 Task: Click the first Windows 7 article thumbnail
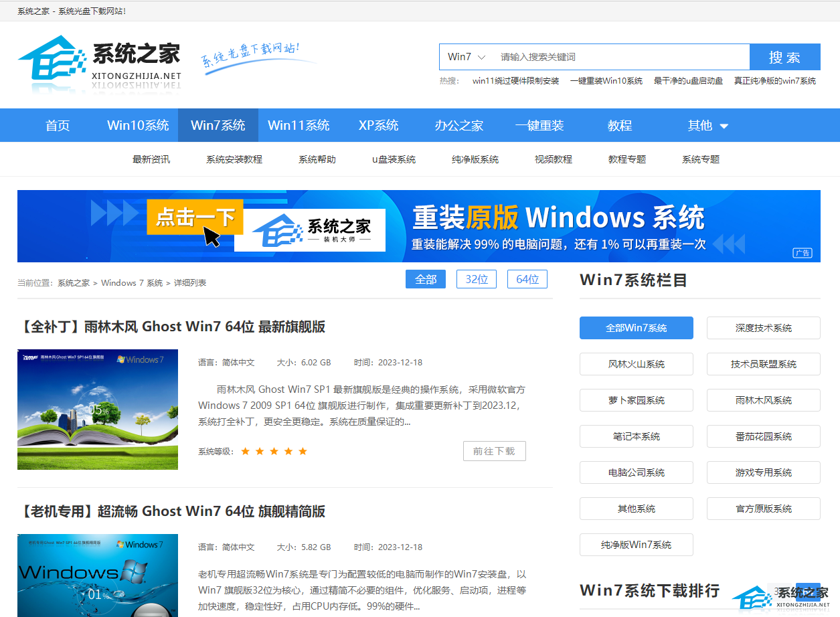97,408
